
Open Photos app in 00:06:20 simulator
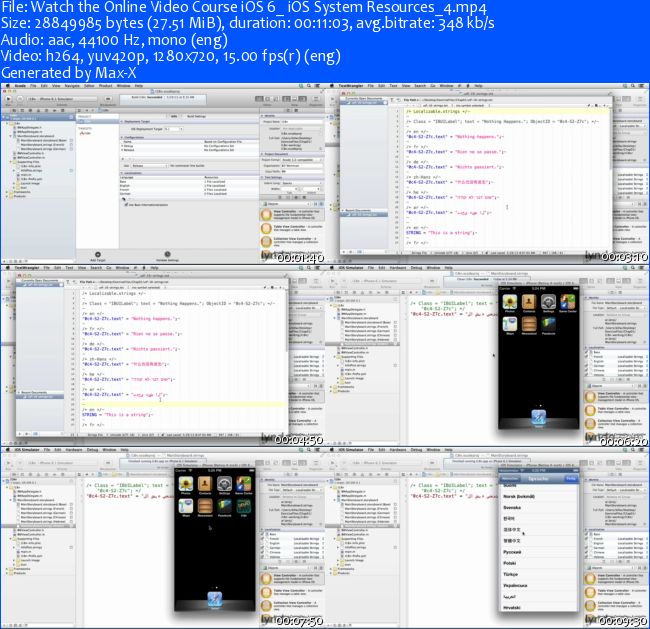[x=509, y=302]
